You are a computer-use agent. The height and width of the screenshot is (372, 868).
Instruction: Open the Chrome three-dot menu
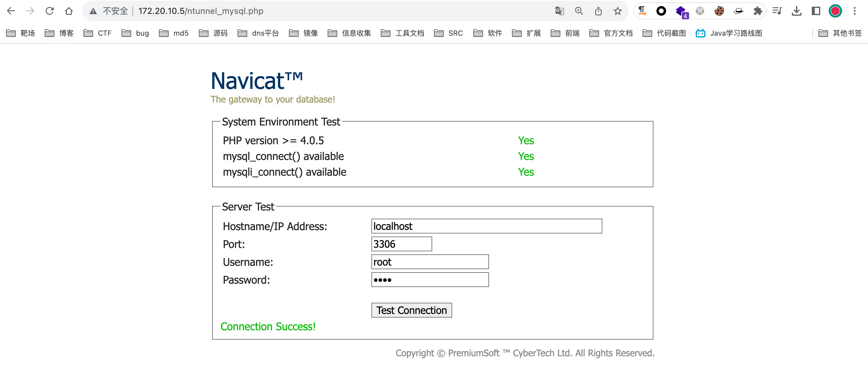[x=854, y=11]
